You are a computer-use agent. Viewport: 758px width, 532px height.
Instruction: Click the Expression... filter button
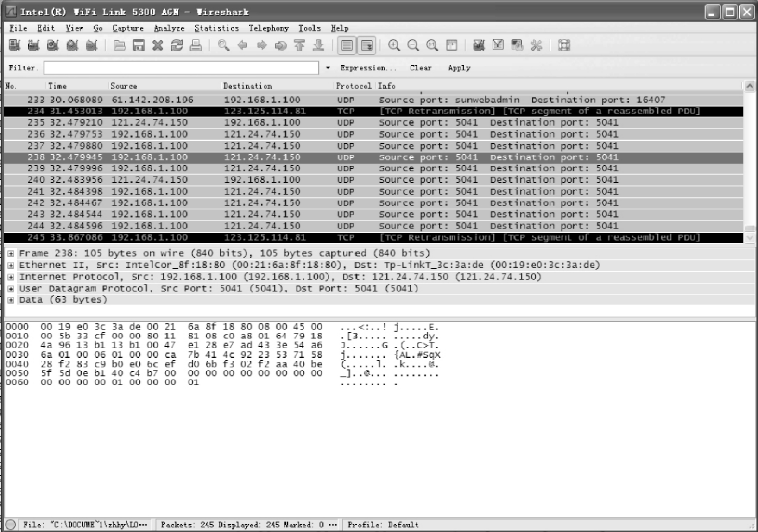[368, 68]
